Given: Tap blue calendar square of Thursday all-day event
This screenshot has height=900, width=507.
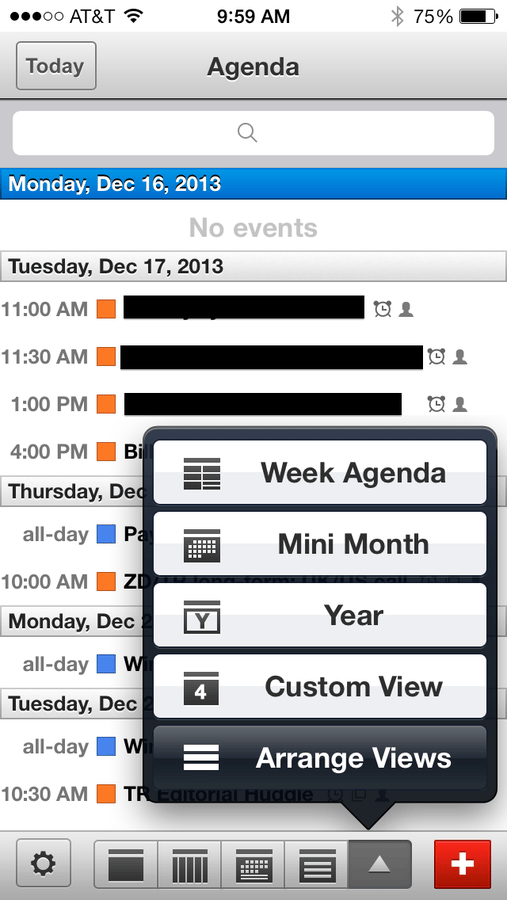Looking at the screenshot, I should [x=106, y=535].
